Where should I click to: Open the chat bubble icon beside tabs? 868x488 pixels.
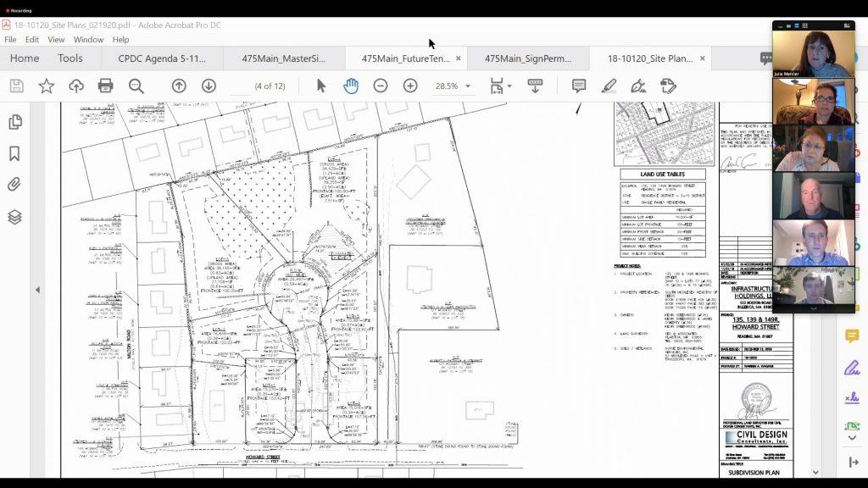(x=766, y=58)
